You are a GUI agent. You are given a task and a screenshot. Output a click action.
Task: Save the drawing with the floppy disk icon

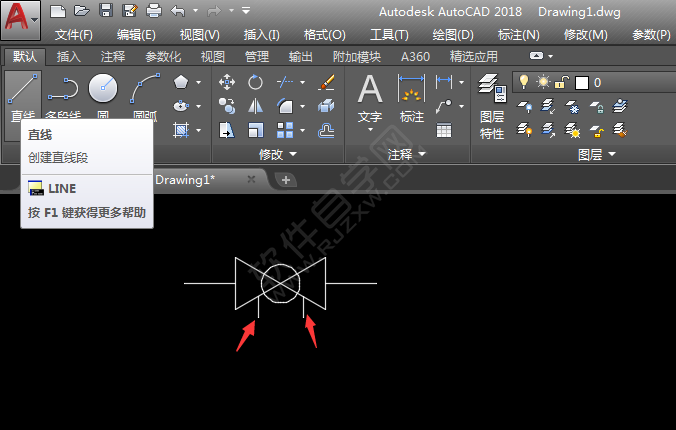click(106, 10)
